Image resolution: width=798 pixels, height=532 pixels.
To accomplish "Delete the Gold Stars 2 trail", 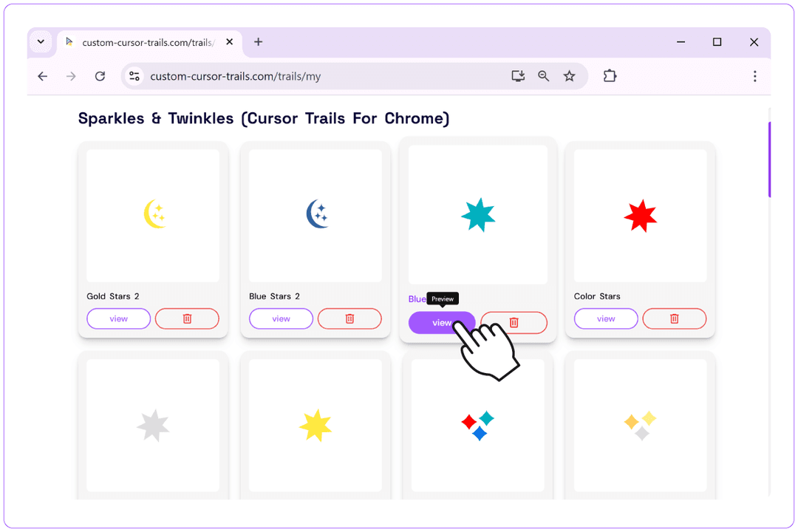I will coord(187,318).
